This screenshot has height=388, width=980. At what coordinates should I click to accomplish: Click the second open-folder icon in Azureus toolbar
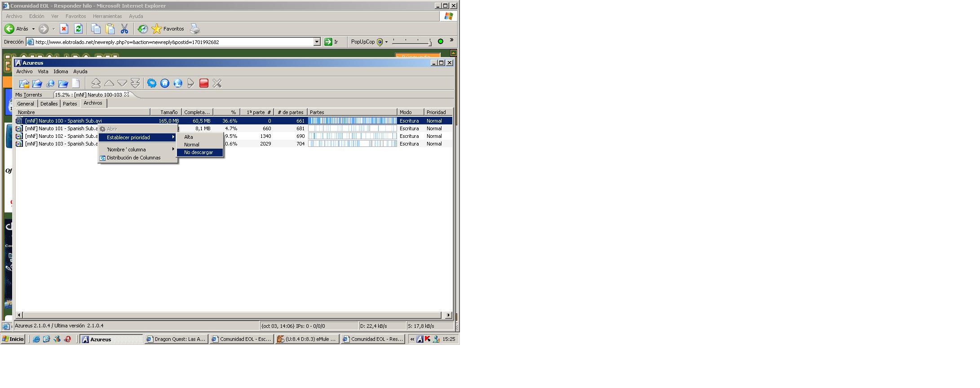[x=37, y=84]
